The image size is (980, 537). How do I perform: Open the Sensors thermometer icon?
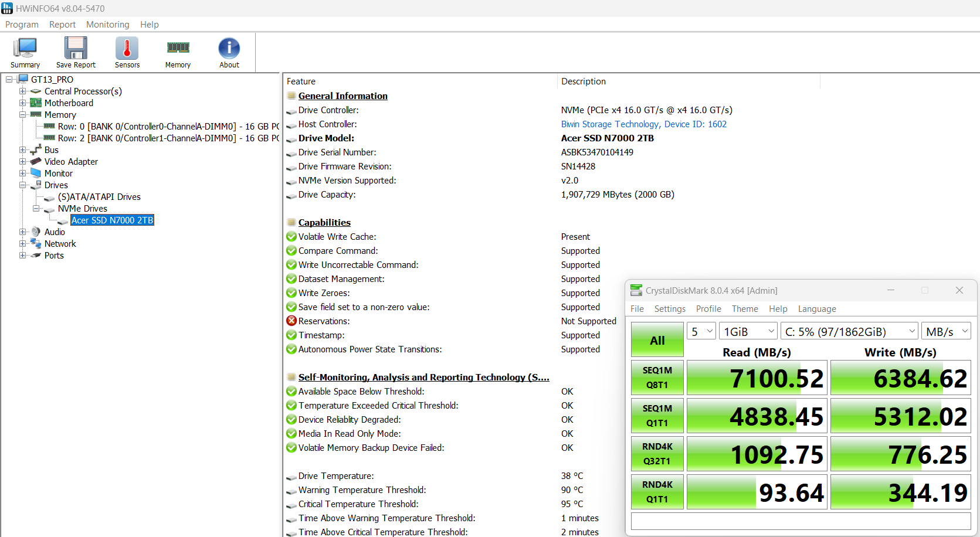(x=127, y=49)
